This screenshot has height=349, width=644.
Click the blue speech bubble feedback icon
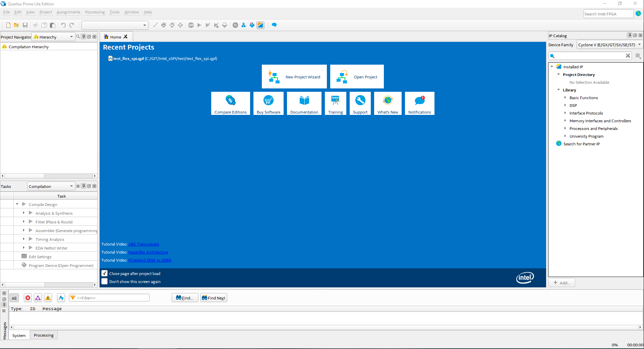(274, 25)
